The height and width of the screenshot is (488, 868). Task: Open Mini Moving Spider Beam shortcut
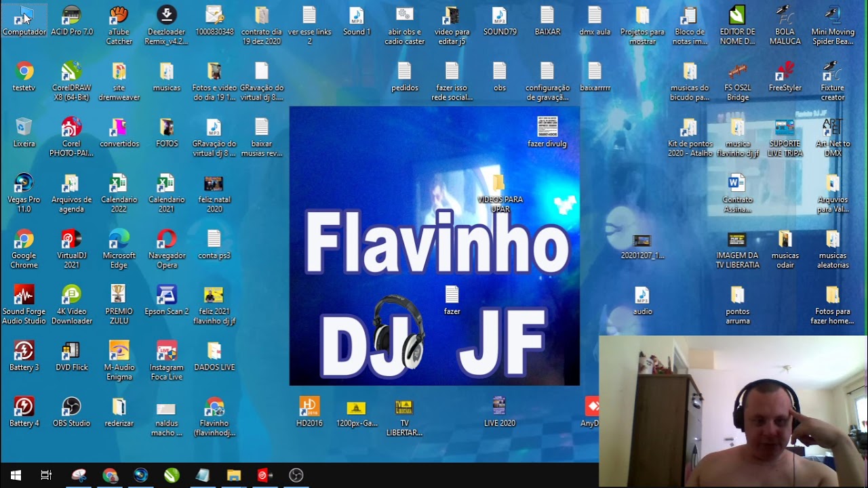[x=833, y=25]
